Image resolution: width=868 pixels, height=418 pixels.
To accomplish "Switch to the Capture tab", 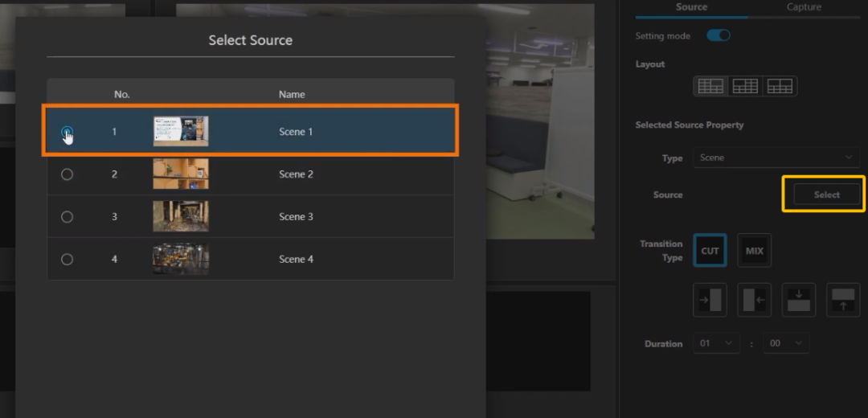I will click(804, 7).
